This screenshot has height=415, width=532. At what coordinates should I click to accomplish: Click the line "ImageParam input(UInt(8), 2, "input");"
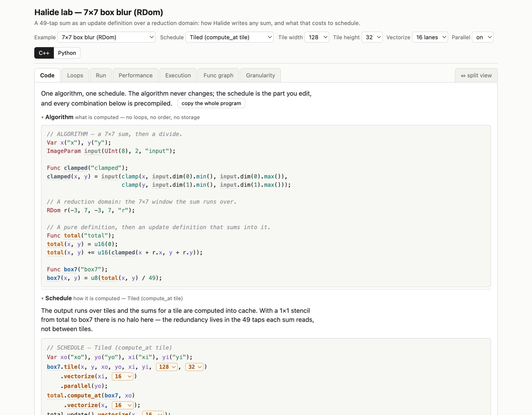(x=111, y=151)
